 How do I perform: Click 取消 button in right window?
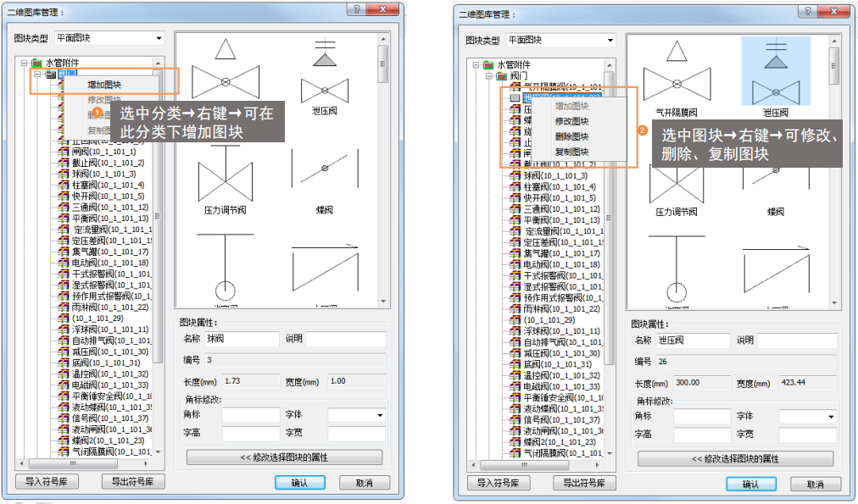816,485
